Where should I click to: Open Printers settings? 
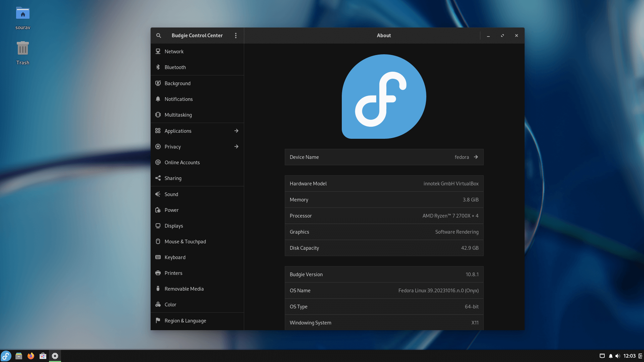173,273
